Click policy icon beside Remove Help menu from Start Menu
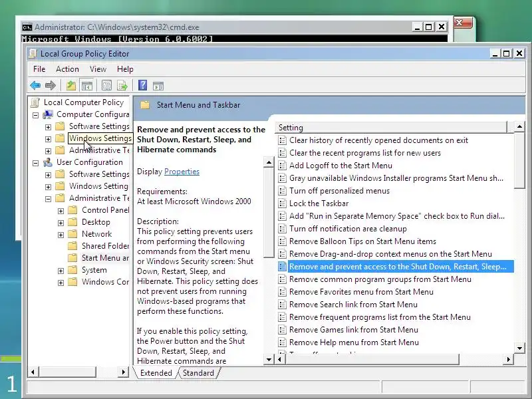The image size is (532, 399). click(282, 342)
